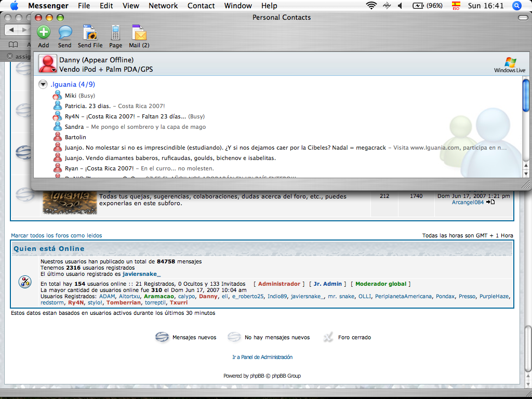Click the volume speaker icon in menu bar
Screen dimensions: 532x399
400,5
